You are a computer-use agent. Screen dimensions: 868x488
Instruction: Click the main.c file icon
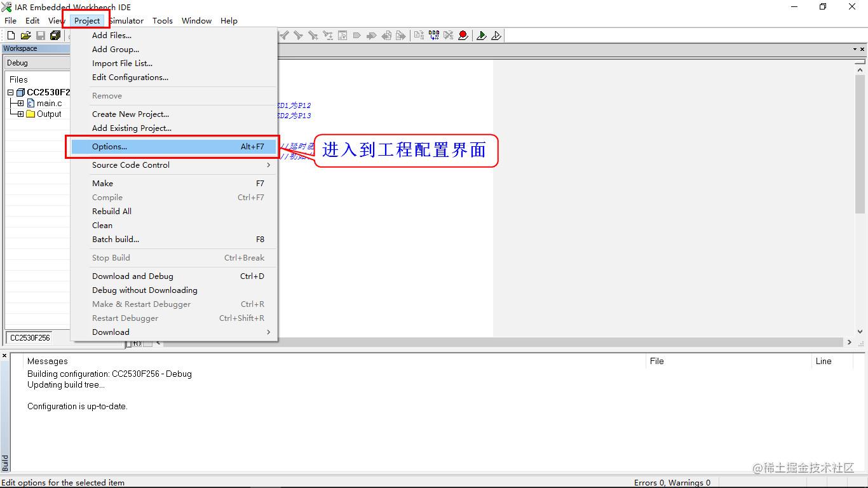(x=31, y=103)
